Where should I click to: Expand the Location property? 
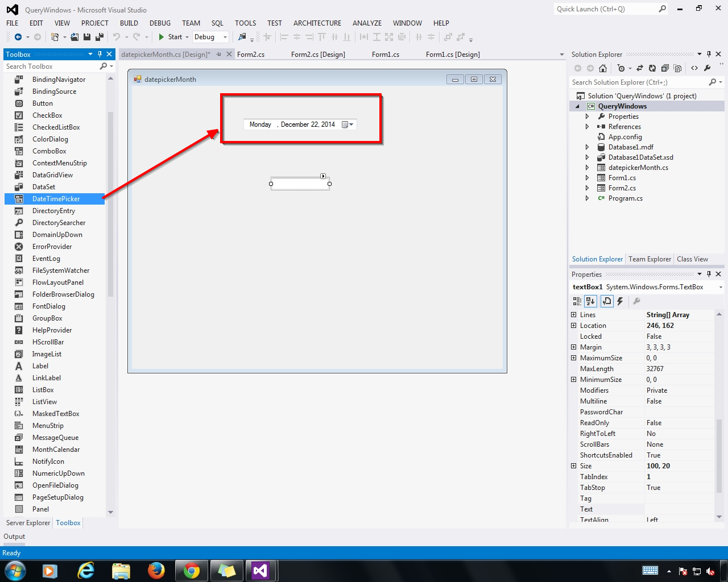pyautogui.click(x=573, y=326)
